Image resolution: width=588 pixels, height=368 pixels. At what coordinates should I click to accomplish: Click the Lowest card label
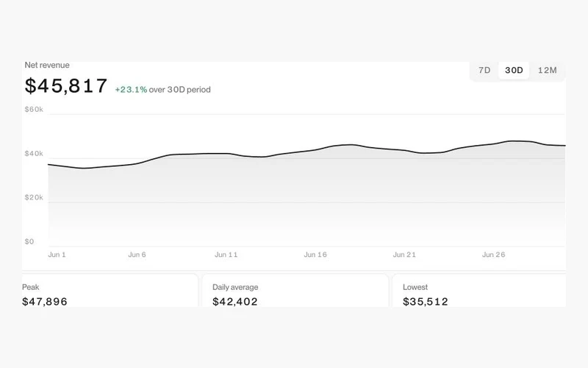point(415,287)
